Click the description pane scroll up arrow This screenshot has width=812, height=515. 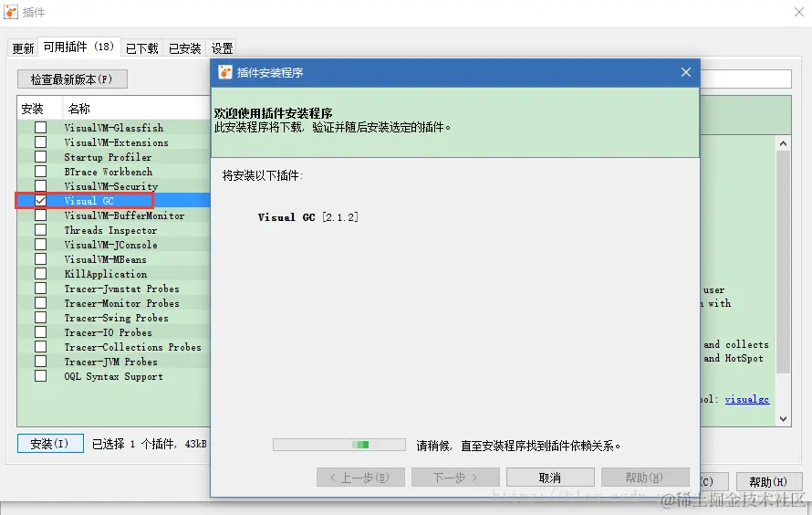(x=783, y=143)
